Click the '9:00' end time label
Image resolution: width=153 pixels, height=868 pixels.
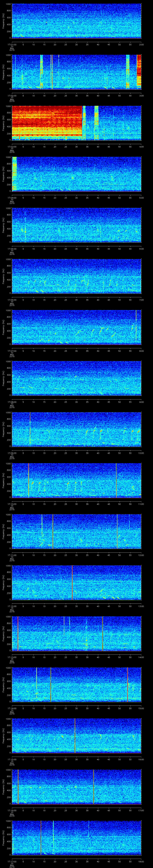coord(141,402)
